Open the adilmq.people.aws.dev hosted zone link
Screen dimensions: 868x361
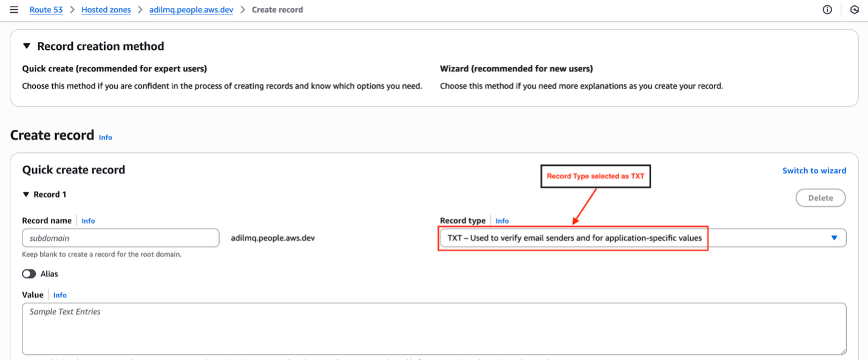coord(191,9)
